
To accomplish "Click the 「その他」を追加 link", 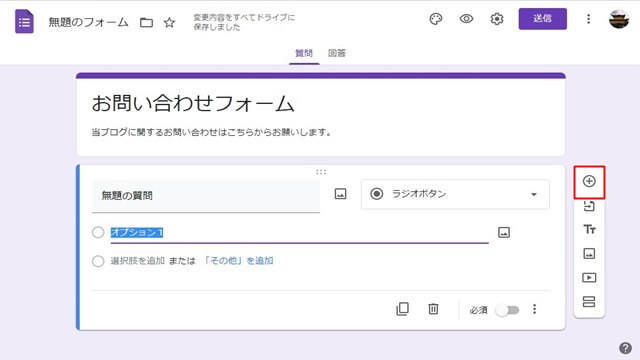I will pos(238,261).
